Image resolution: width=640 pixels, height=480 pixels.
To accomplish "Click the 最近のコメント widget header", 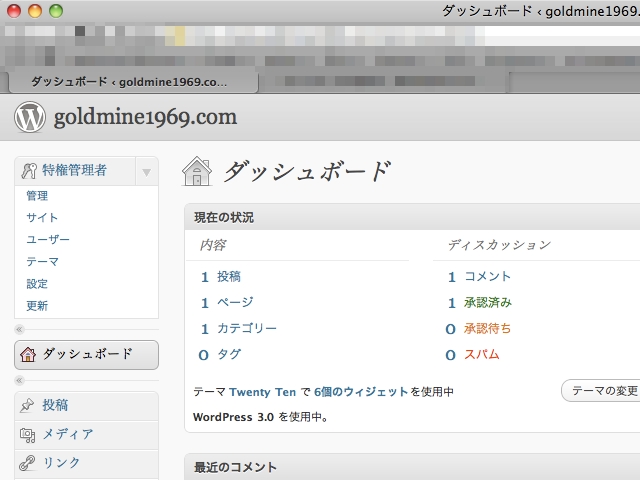I will coord(412,467).
